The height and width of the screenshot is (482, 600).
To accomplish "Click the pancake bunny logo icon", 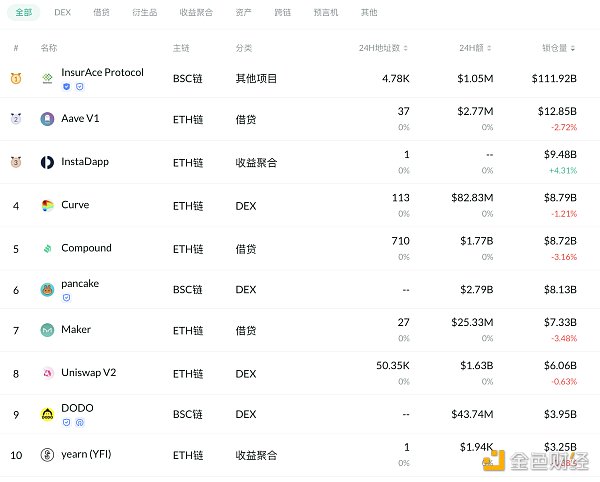I will pos(47,290).
